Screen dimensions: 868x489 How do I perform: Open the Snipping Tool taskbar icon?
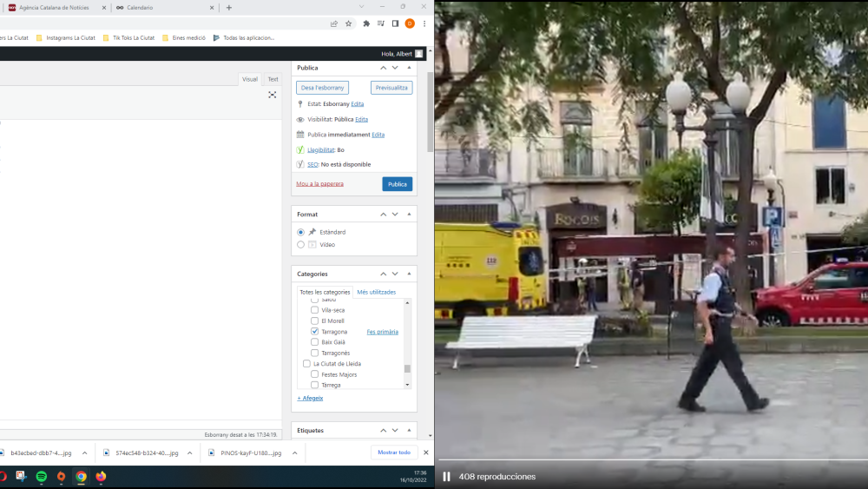[21, 476]
